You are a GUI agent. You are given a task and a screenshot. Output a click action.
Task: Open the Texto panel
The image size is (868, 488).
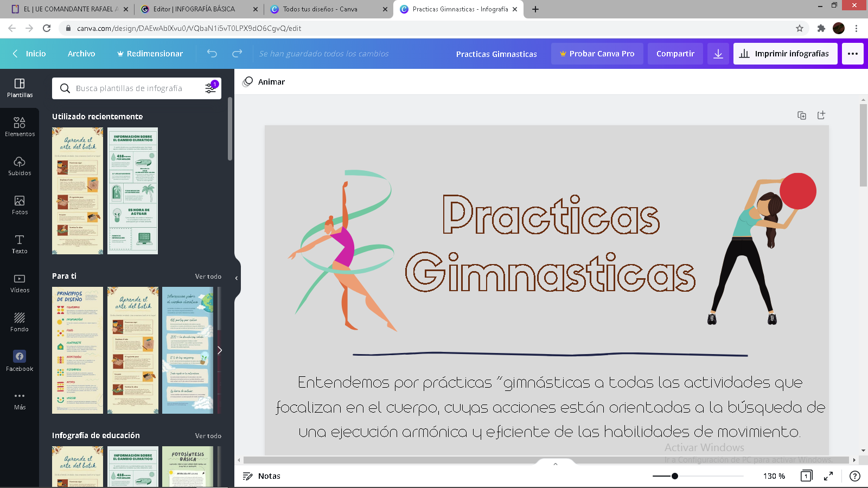click(20, 244)
